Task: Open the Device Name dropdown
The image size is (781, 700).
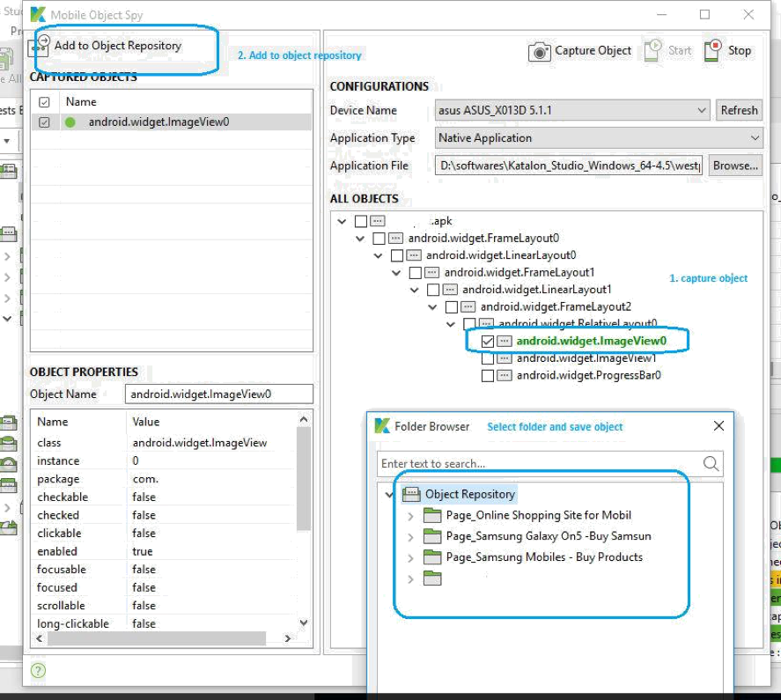Action: 702,110
